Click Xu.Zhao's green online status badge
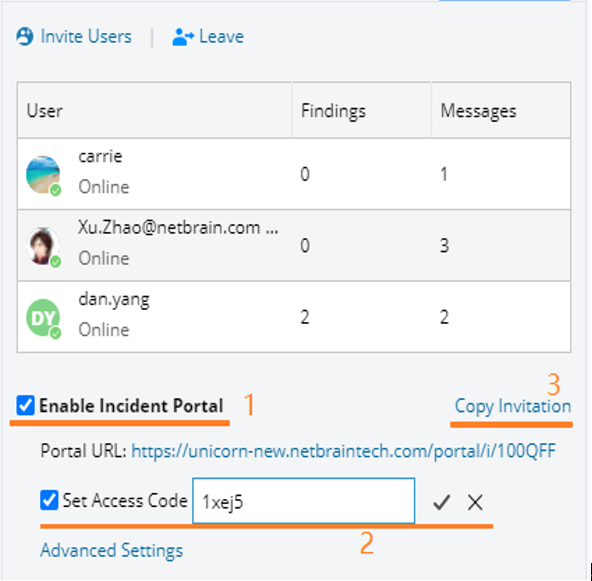The height and width of the screenshot is (581, 592). (x=56, y=262)
